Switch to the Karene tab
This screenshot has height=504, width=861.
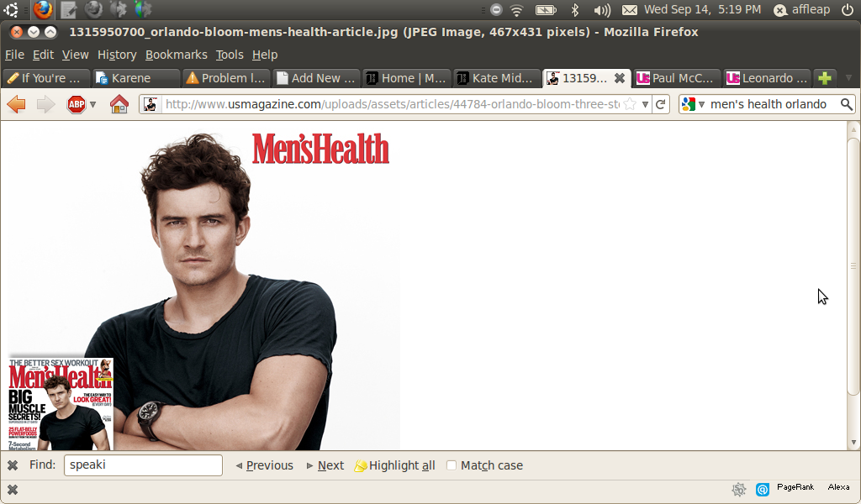pos(135,78)
